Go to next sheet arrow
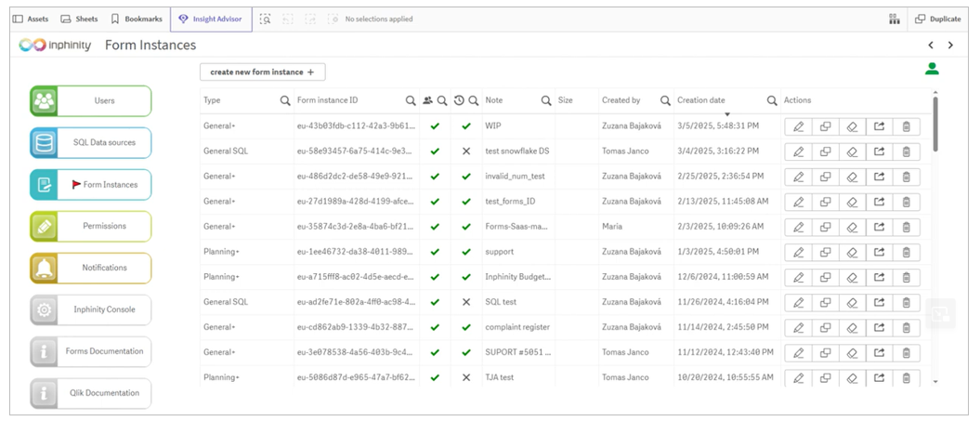Screen dimensions: 980x421 coord(950,45)
